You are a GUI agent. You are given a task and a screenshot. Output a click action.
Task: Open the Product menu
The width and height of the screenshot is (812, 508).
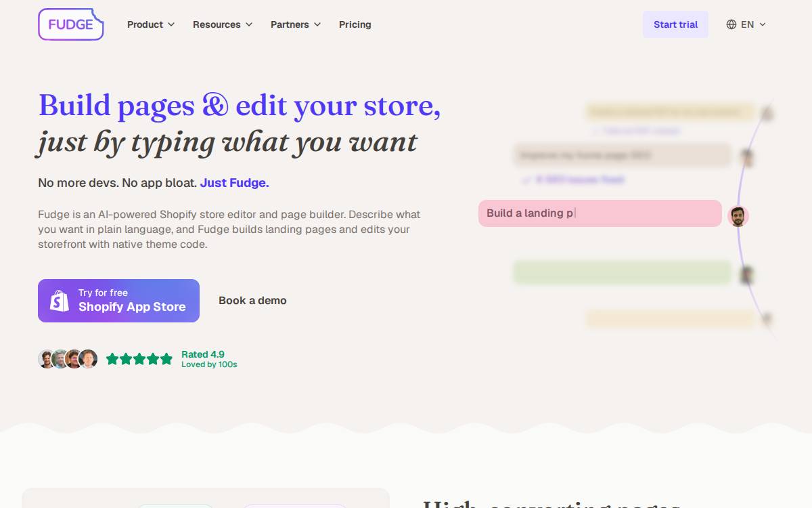point(151,24)
